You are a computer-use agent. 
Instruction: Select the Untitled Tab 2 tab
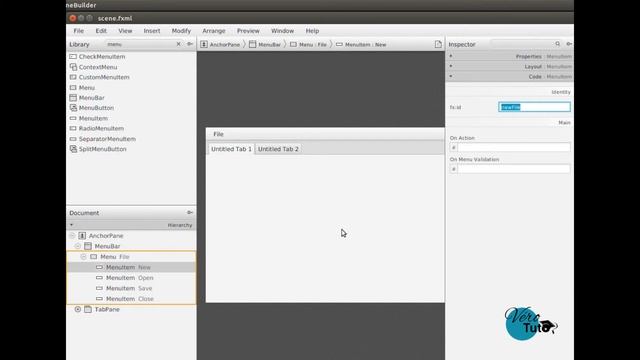click(278, 149)
